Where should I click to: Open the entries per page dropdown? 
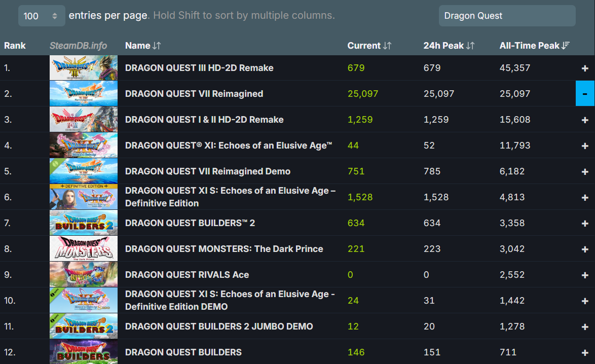coord(41,16)
